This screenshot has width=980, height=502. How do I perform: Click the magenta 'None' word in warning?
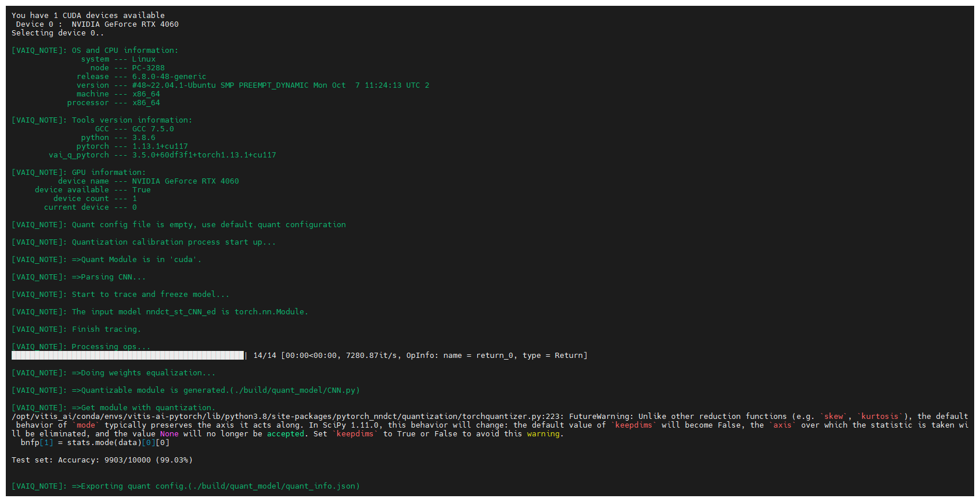pos(169,434)
